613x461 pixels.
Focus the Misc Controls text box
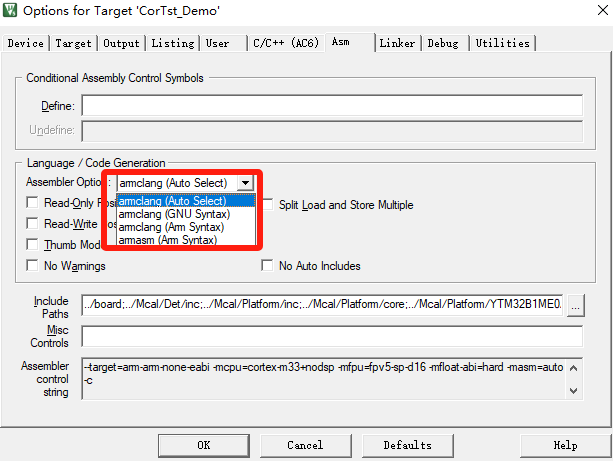coord(332,336)
